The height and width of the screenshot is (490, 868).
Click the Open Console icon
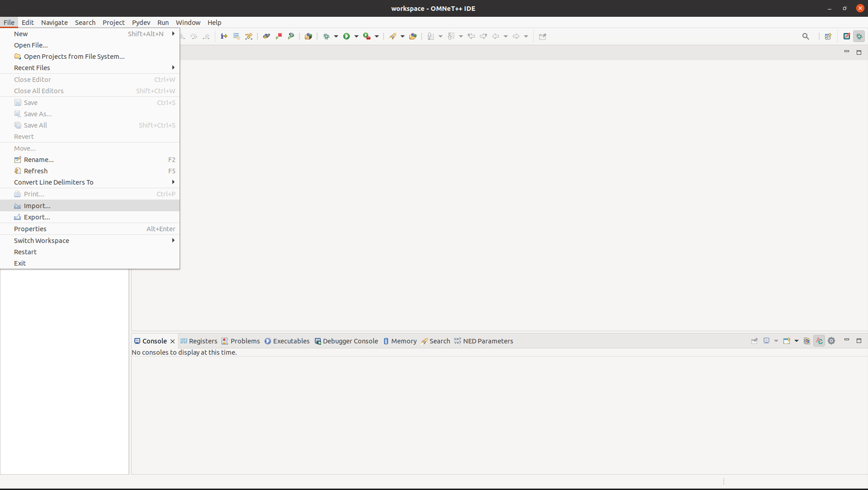[x=787, y=341]
